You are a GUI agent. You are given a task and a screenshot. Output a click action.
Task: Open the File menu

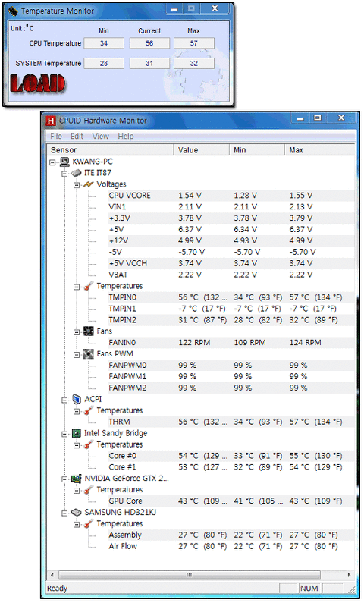click(55, 136)
